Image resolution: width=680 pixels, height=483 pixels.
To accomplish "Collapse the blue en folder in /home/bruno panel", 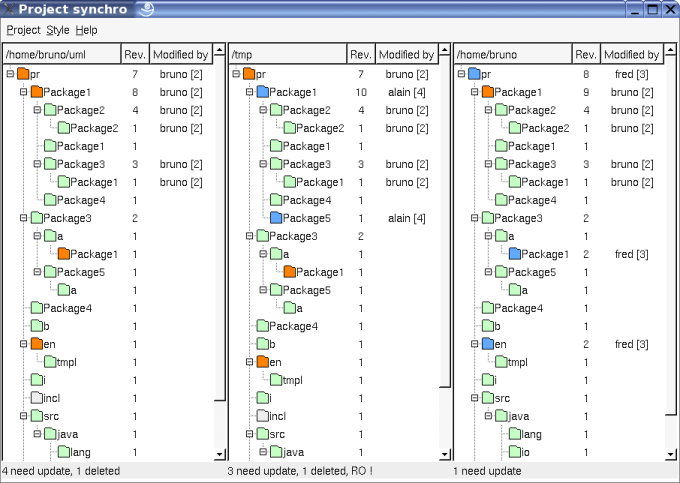I will [475, 344].
